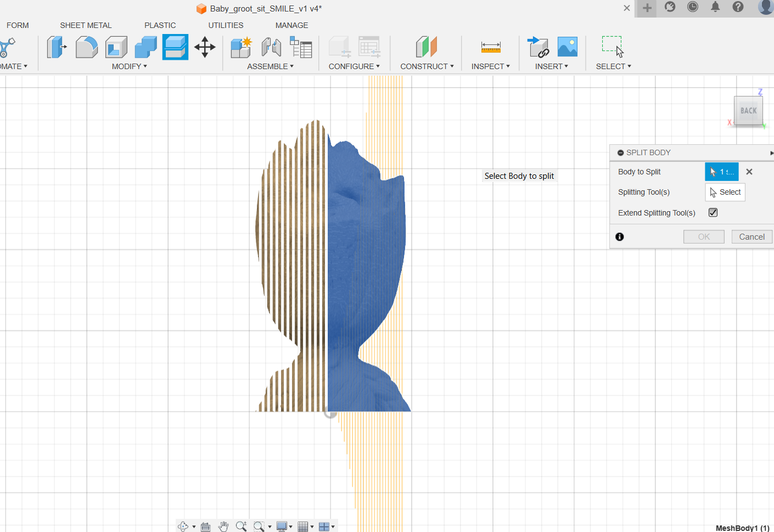Select the Combine tool icon
Screen dimensions: 774x532
coord(146,47)
